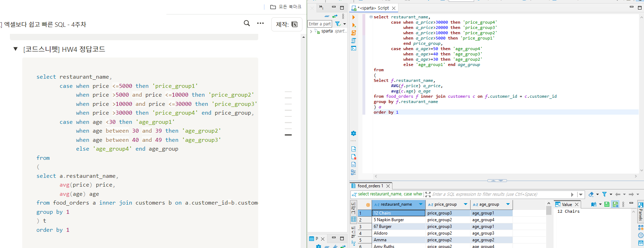Apply the filter criteria arrow button
This screenshot has height=248, width=644.
572,195
